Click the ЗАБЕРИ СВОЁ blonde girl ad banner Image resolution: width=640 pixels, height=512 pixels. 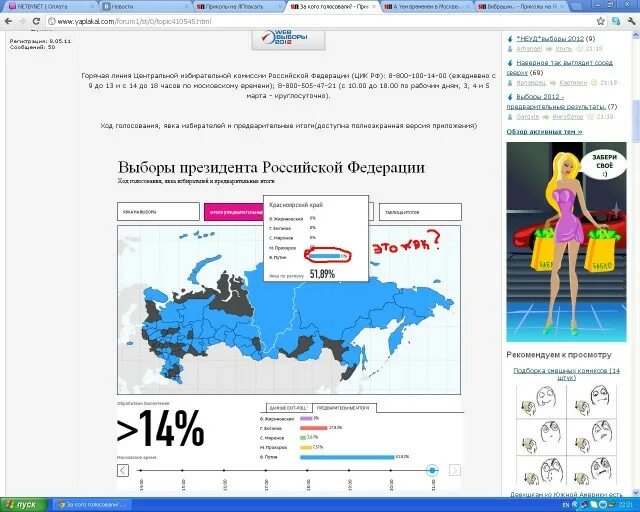pyautogui.click(x=566, y=242)
